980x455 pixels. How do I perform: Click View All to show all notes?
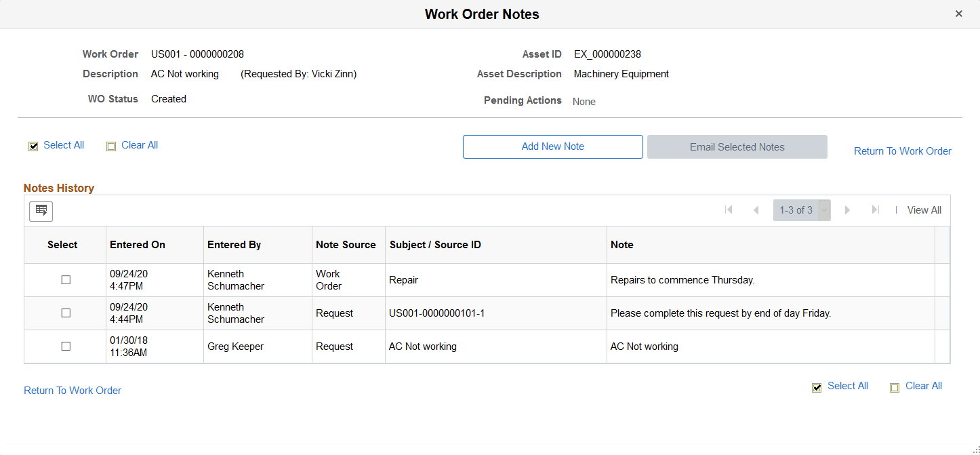pyautogui.click(x=924, y=210)
